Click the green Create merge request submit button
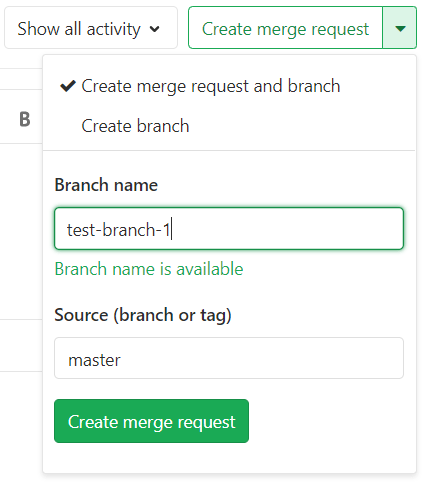This screenshot has width=424, height=482. coord(151,421)
